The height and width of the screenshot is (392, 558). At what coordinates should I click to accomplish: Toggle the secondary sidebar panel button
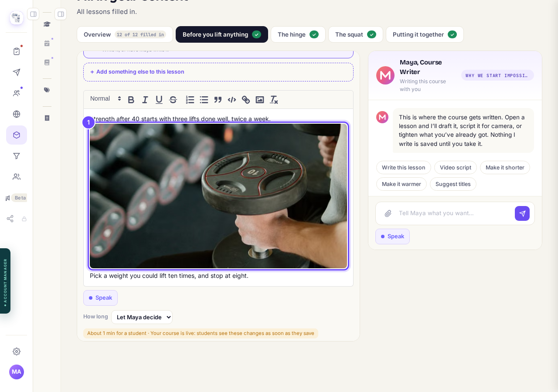pos(61,14)
